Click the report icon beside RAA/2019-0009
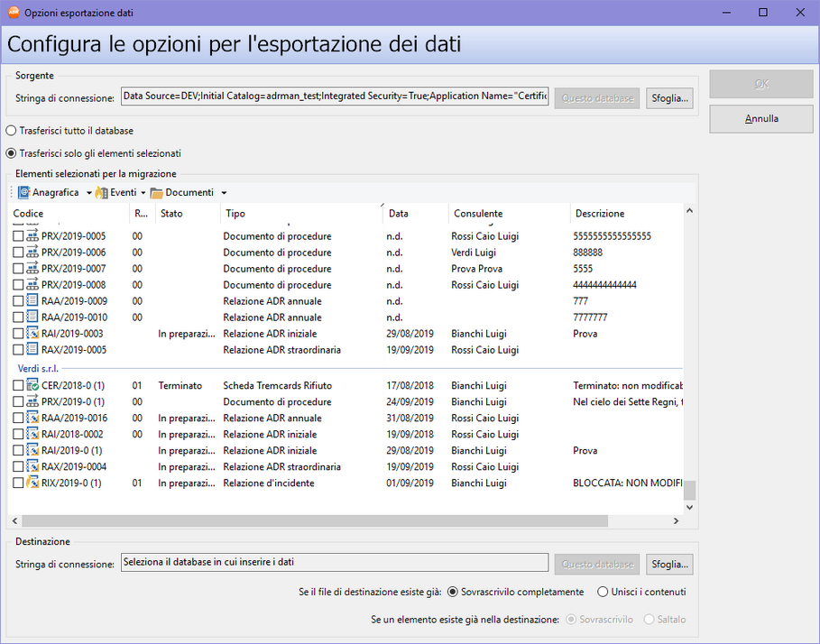Screen dimensions: 820x644 coord(32,301)
